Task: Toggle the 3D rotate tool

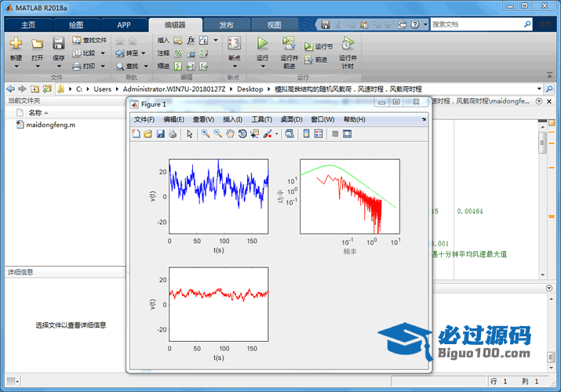Action: (x=242, y=134)
